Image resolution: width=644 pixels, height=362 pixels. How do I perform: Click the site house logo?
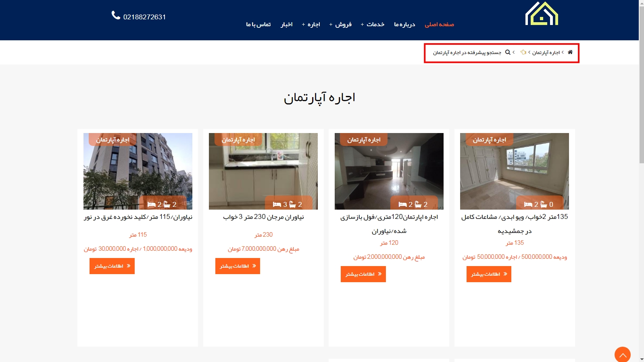542,13
